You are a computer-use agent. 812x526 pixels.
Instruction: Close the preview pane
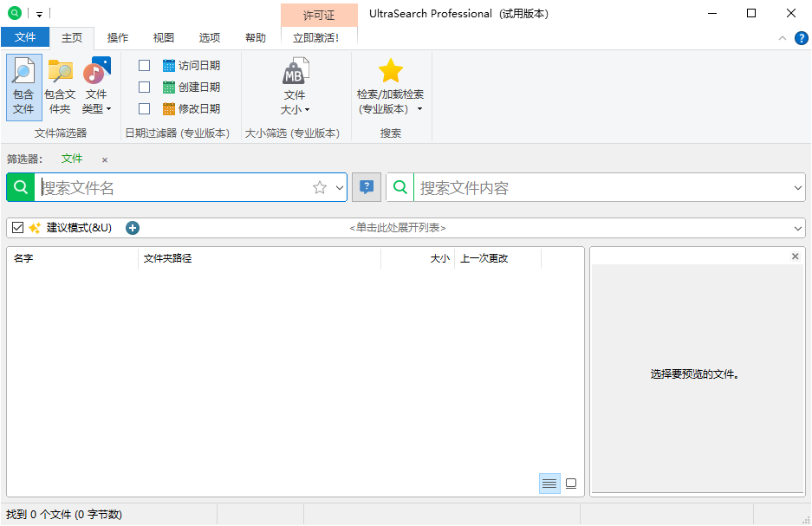click(796, 257)
